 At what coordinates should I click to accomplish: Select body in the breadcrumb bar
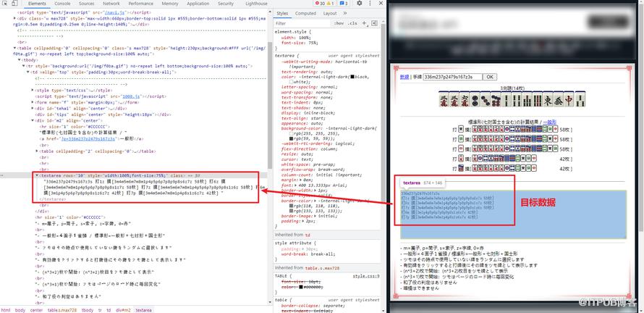pos(20,309)
